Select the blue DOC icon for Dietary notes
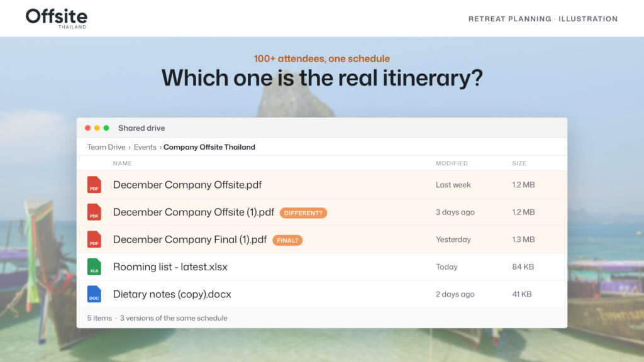The width and height of the screenshot is (644, 362). pos(94,294)
